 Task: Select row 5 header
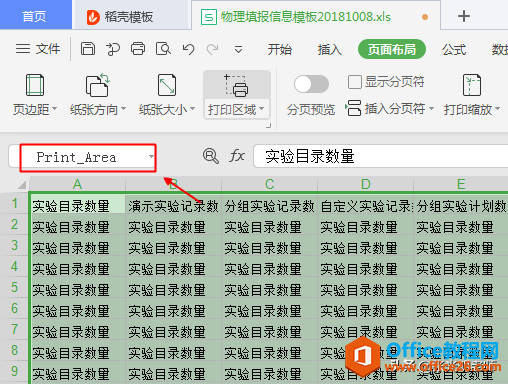point(14,287)
